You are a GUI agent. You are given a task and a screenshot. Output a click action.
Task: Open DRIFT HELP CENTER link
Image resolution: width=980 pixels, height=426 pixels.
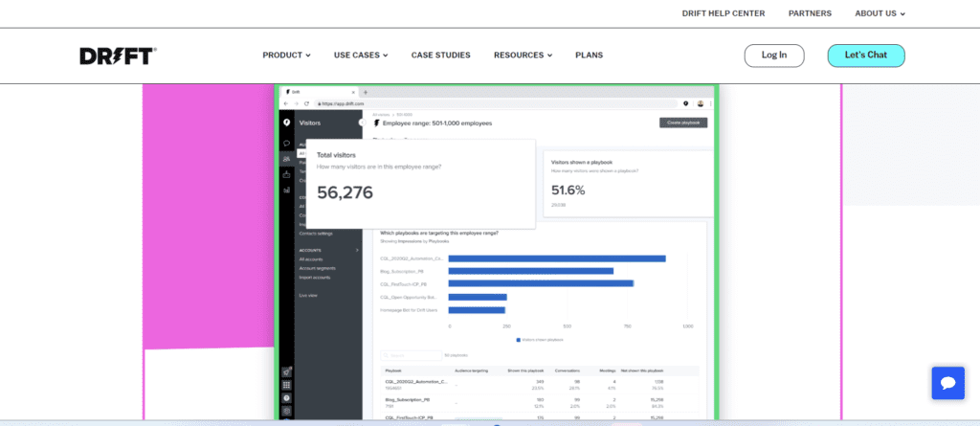pos(724,13)
